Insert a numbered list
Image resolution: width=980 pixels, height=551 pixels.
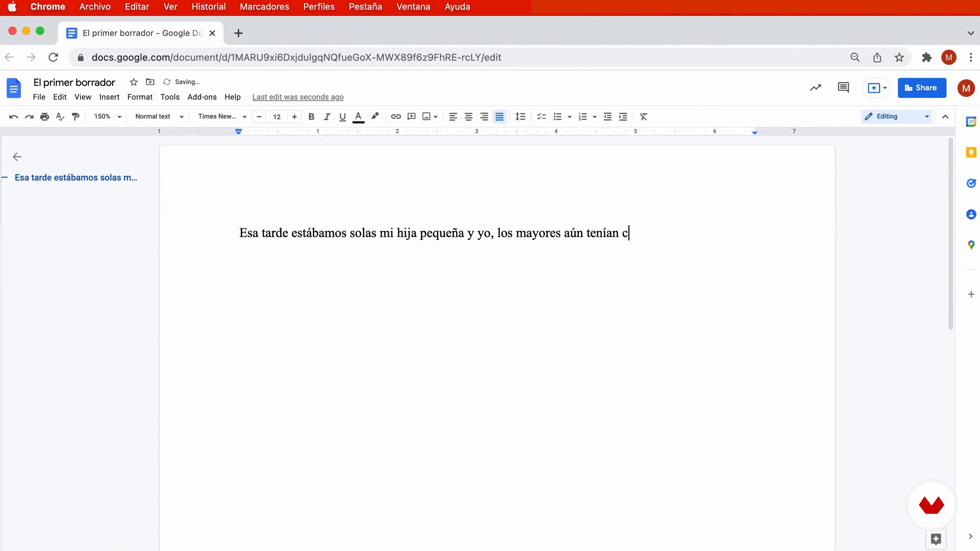point(582,117)
